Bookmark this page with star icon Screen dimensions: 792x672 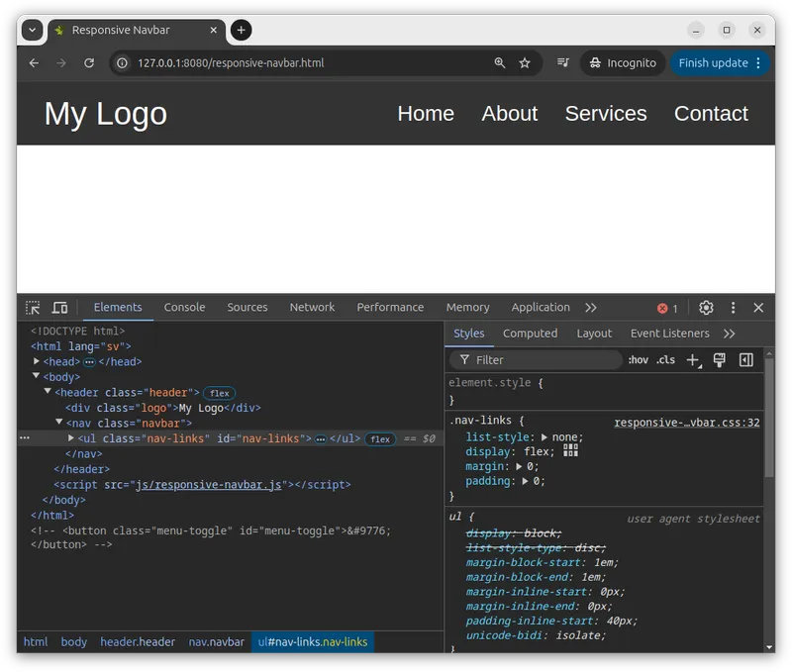pos(525,63)
